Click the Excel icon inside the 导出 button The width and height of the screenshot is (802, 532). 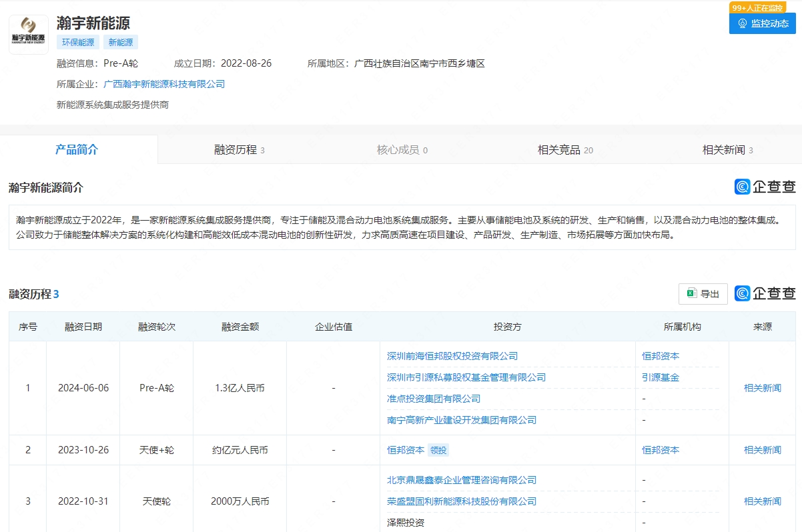[x=691, y=293]
